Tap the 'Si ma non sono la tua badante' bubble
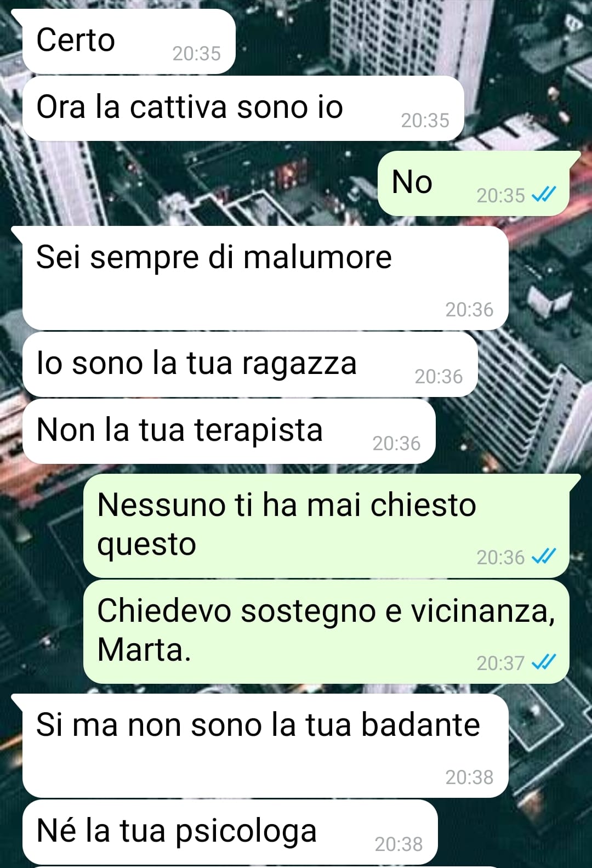 click(265, 746)
